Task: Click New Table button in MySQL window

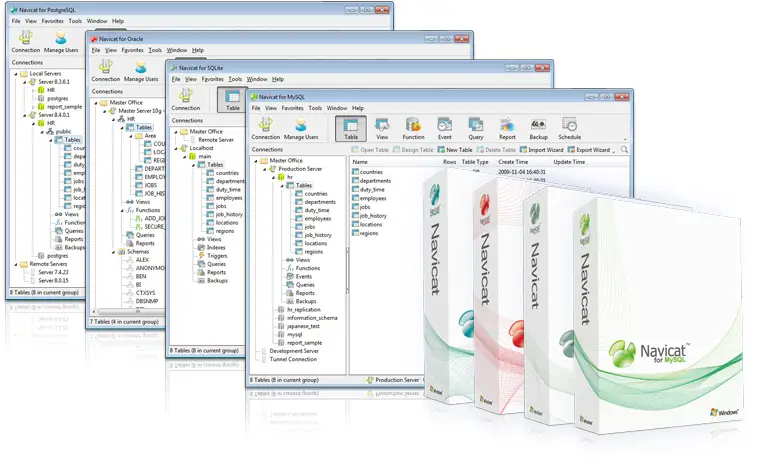Action: 454,150
